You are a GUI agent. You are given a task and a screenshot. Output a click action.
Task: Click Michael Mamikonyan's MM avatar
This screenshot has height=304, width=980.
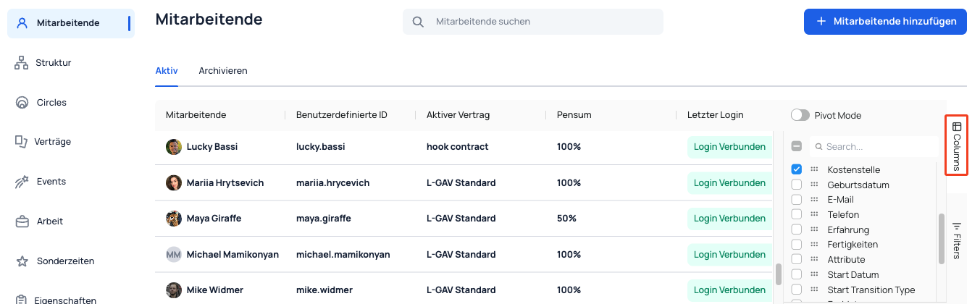point(174,254)
